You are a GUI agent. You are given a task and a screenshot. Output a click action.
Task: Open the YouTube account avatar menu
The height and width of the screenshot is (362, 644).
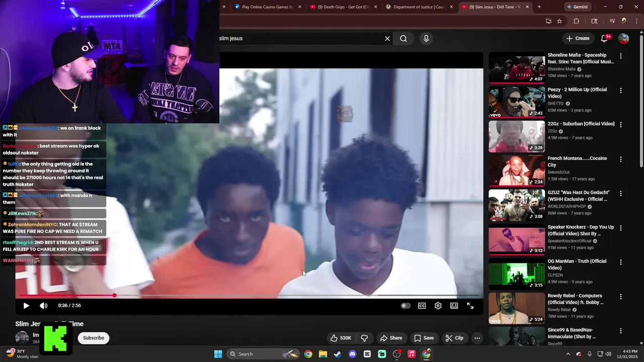(623, 38)
